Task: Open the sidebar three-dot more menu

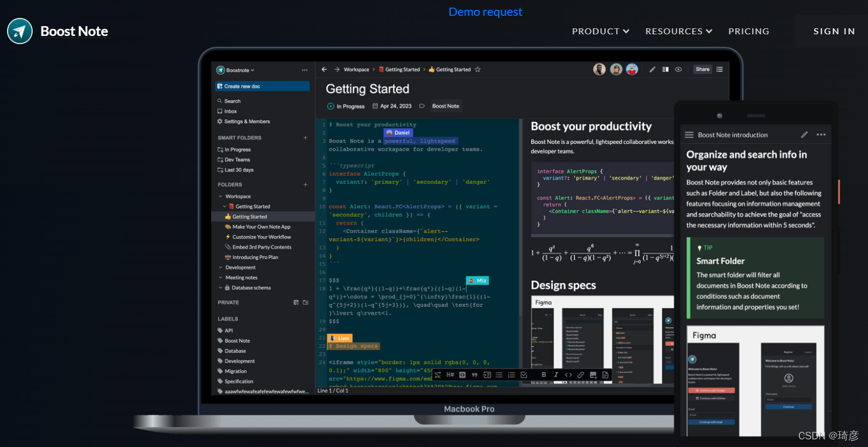Action: tap(305, 70)
